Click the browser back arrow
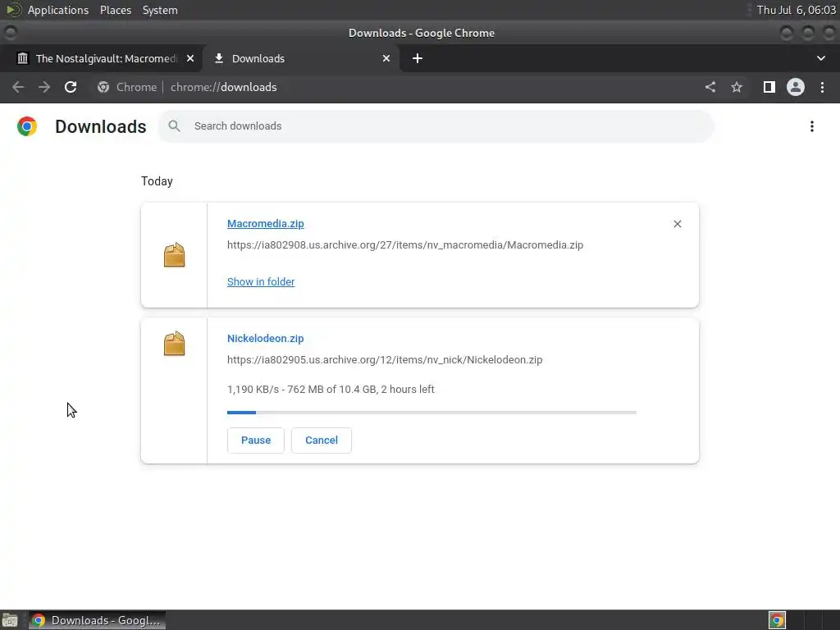 click(x=18, y=87)
